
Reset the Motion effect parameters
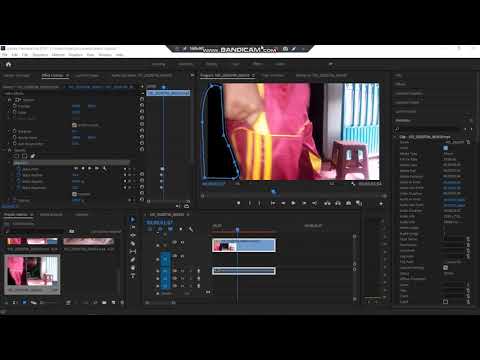pyautogui.click(x=141, y=99)
